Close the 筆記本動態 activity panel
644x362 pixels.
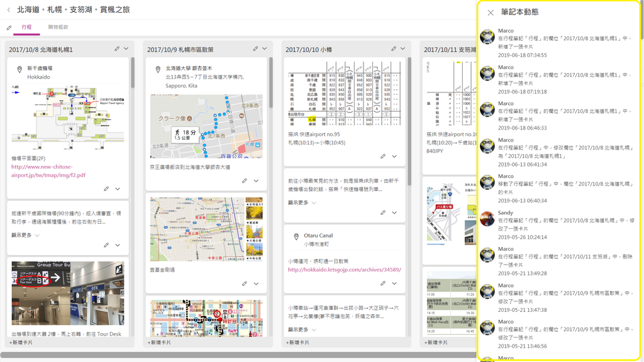click(491, 13)
